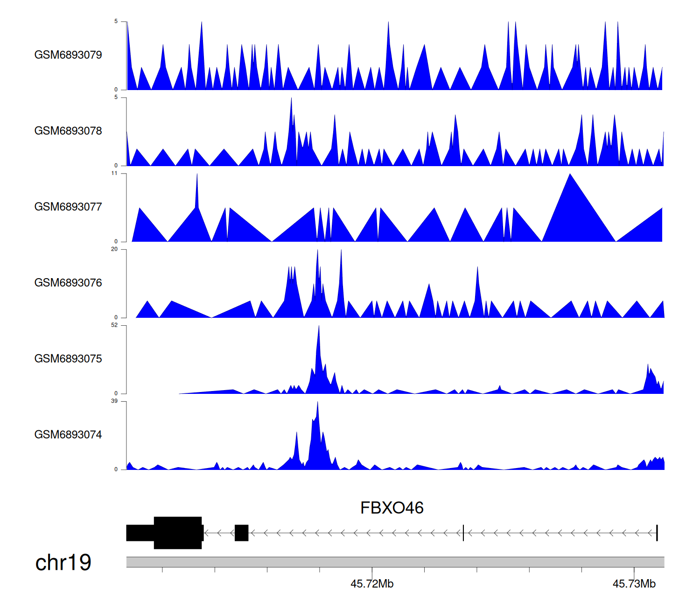Click the 45.72Mb axis position label
This screenshot has width=700, height=616.
[x=372, y=584]
